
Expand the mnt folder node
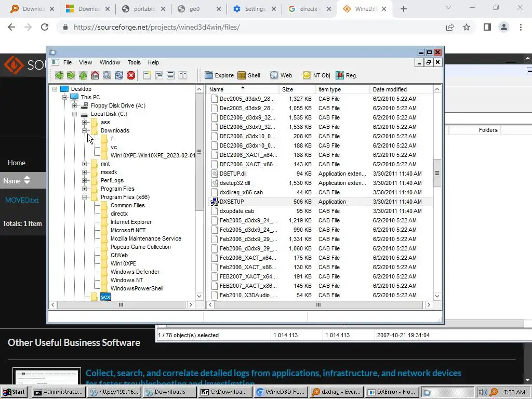pyautogui.click(x=84, y=164)
